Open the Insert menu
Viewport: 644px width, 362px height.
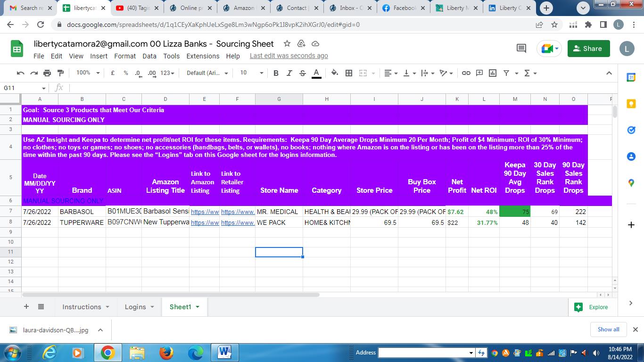(x=99, y=56)
